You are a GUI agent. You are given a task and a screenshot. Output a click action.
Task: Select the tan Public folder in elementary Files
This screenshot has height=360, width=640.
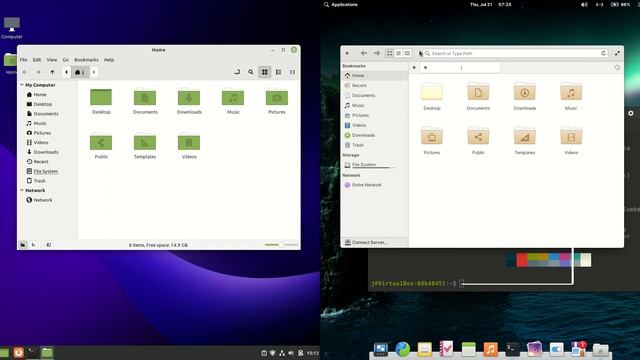[x=478, y=141]
